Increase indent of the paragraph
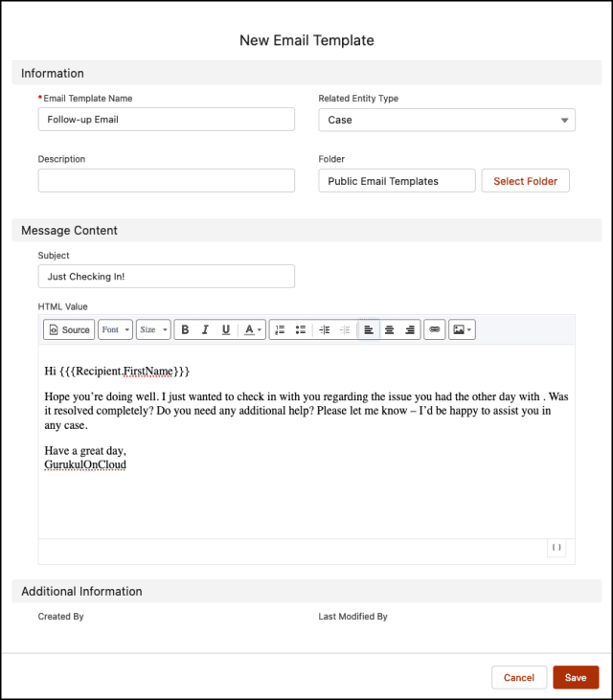The image size is (613, 700). pos(325,329)
